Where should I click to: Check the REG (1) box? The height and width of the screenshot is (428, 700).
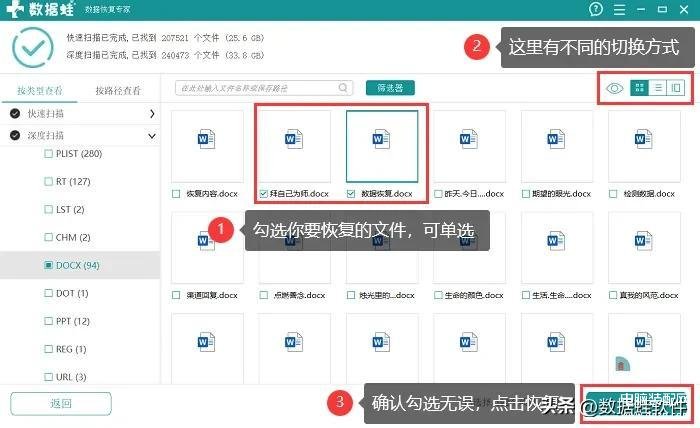tap(49, 349)
